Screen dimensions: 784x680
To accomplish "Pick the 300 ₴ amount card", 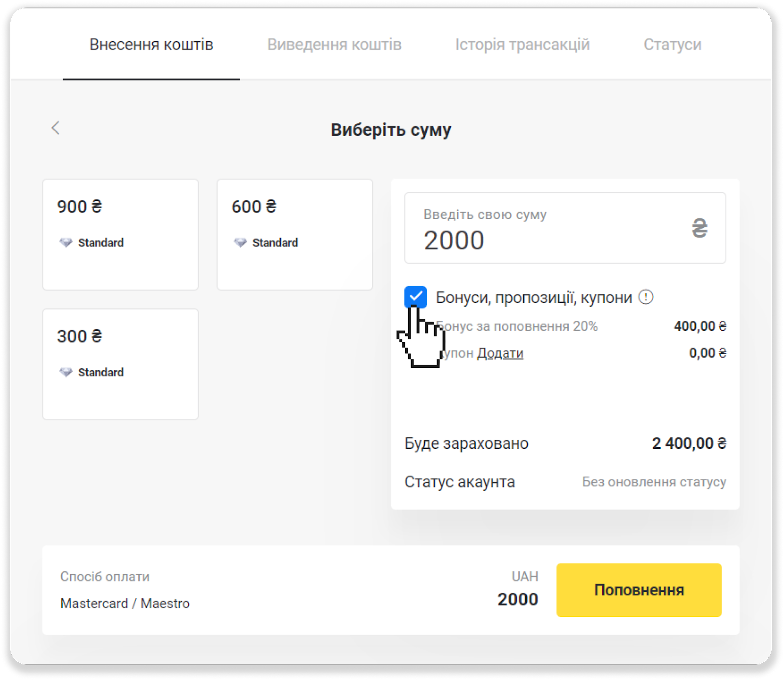I will (x=121, y=364).
